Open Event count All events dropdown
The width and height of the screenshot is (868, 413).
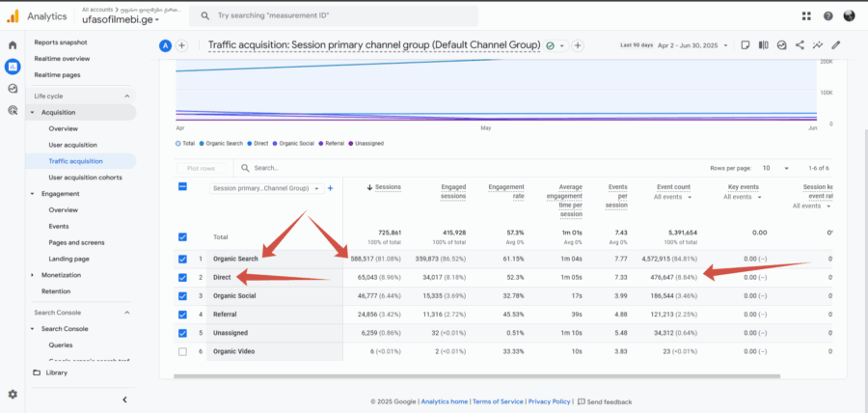tap(673, 197)
